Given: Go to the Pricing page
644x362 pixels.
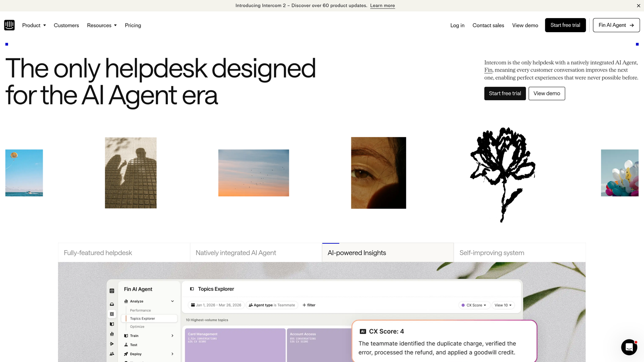Looking at the screenshot, I should [133, 25].
